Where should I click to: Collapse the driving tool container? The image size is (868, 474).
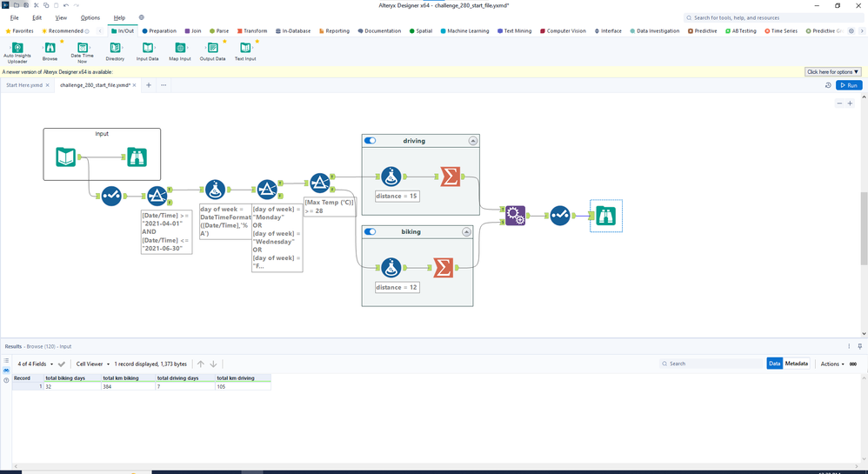coord(473,141)
